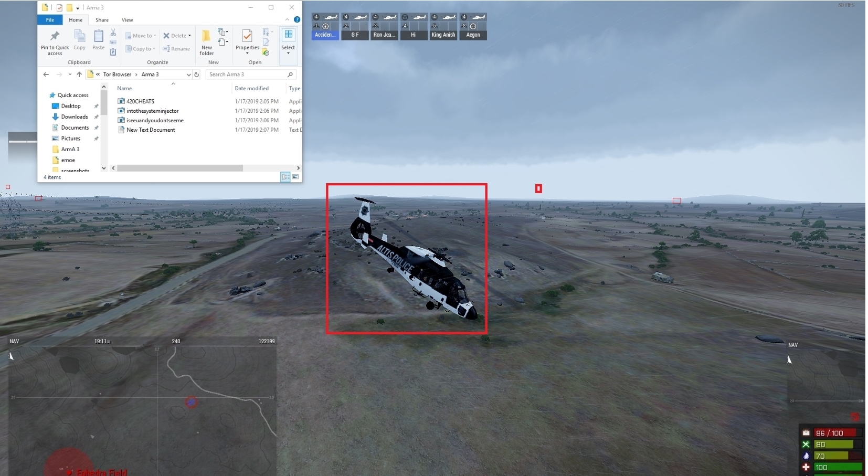Open Quick access in the navigation pane
The height and width of the screenshot is (476, 868).
click(x=73, y=95)
